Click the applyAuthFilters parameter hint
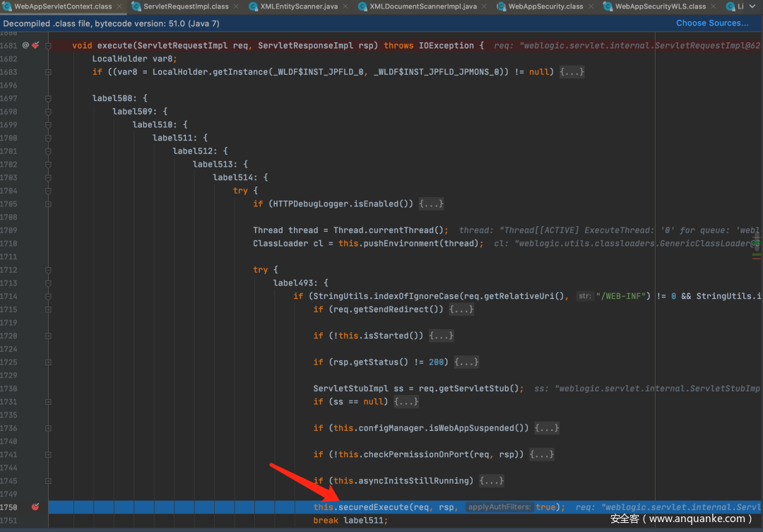 [x=499, y=507]
